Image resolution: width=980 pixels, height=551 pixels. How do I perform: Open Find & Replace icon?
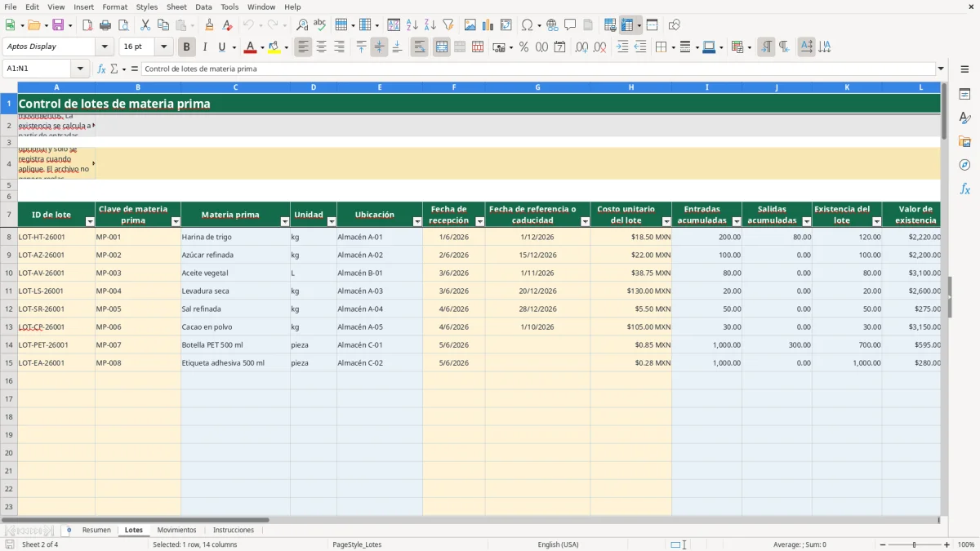pos(302,25)
